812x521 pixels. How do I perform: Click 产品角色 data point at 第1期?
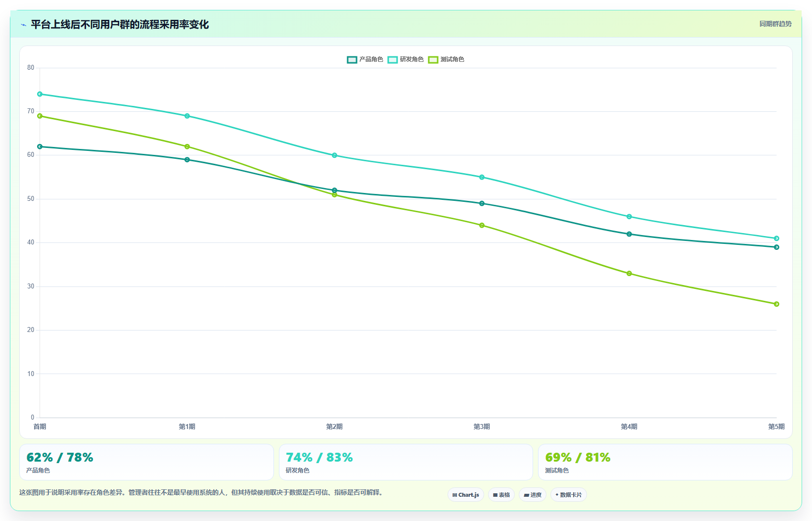pyautogui.click(x=187, y=160)
